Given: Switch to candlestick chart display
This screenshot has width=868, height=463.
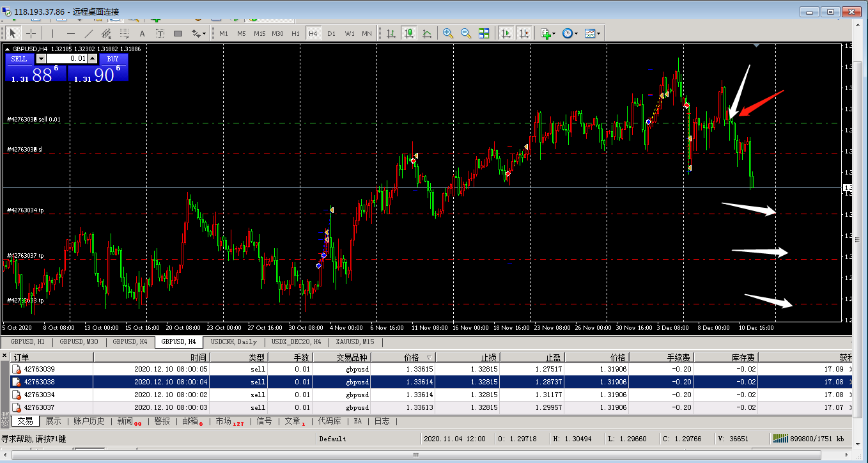Looking at the screenshot, I should 408,33.
